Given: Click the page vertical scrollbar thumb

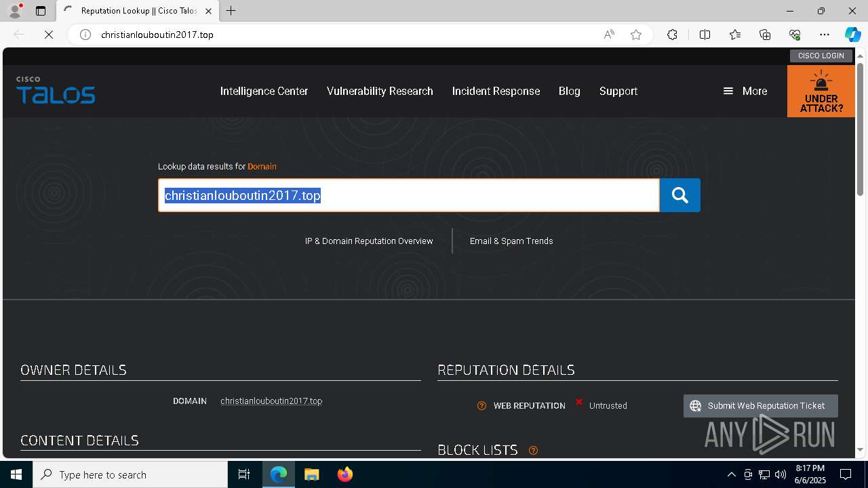Looking at the screenshot, I should 860,129.
